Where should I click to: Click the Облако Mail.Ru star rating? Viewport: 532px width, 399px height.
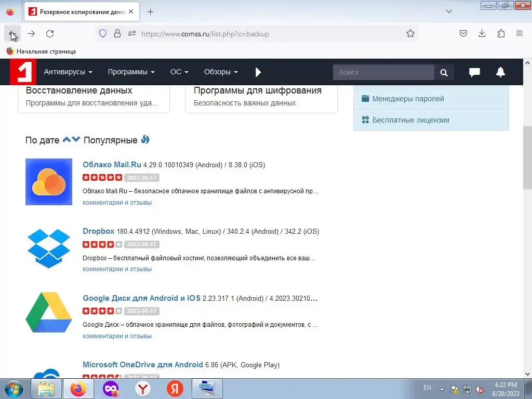(102, 178)
